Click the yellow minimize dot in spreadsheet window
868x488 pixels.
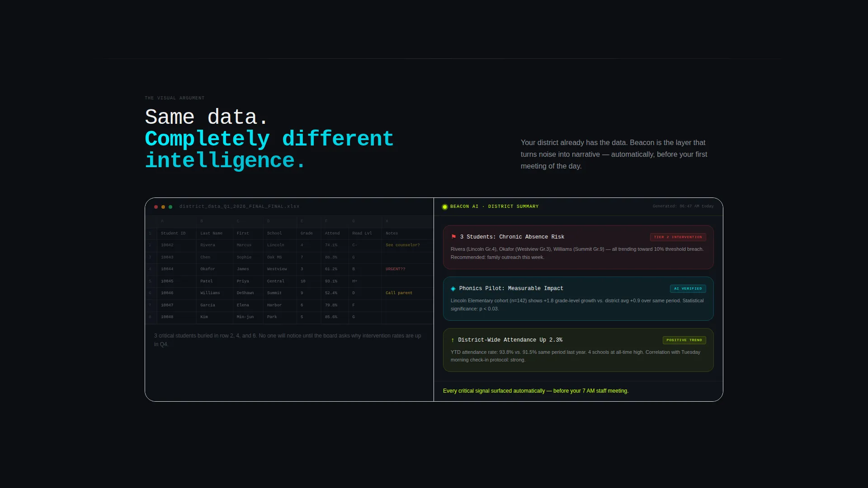click(163, 207)
